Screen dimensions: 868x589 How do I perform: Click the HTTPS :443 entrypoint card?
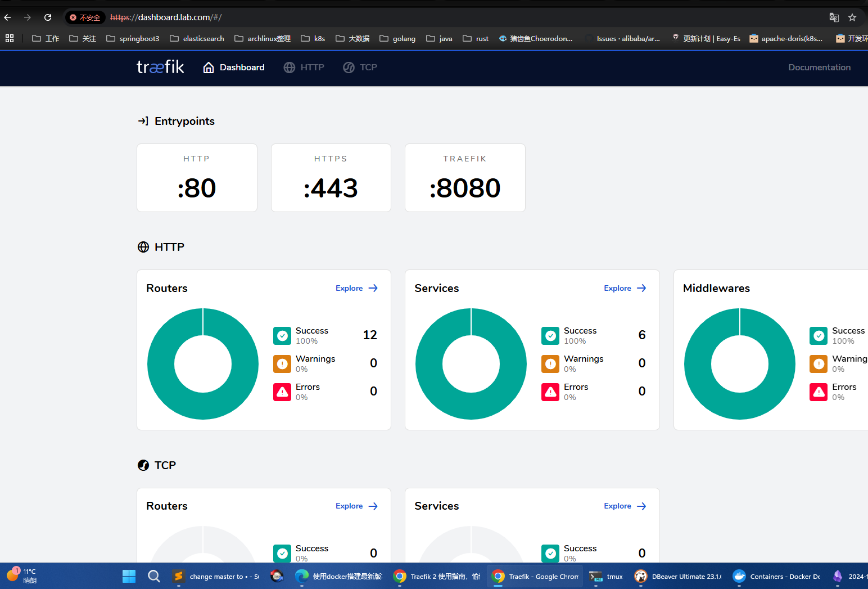331,178
